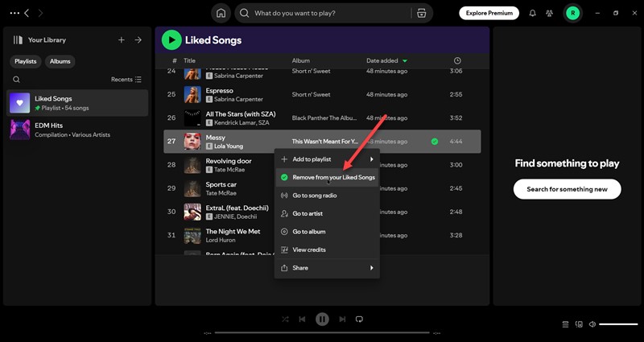Open Connect to a device
This screenshot has height=342, width=644.
(579, 324)
